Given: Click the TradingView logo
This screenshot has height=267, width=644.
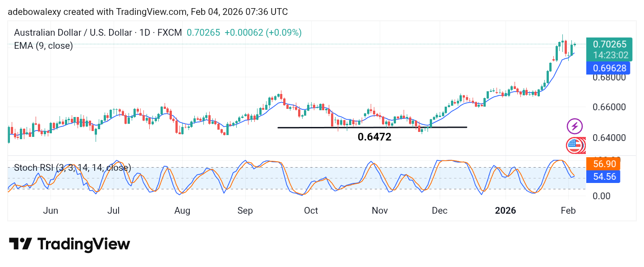Looking at the screenshot, I should 69,244.
